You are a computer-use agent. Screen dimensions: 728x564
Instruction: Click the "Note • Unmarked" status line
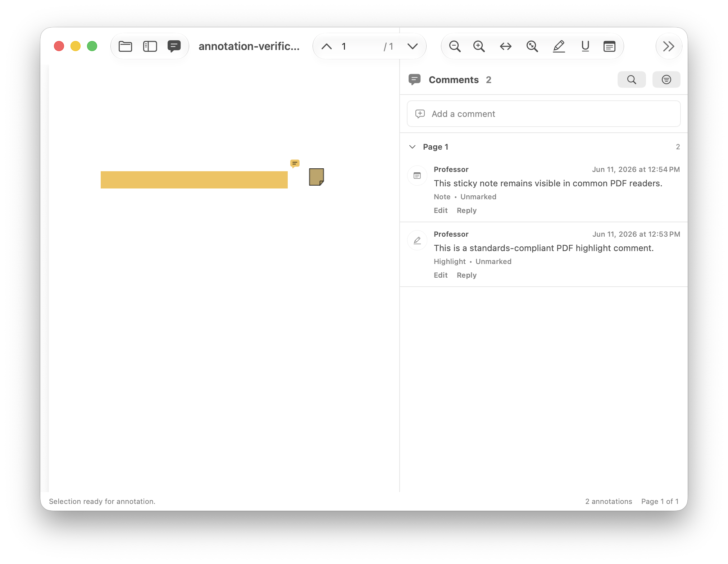coord(465,197)
